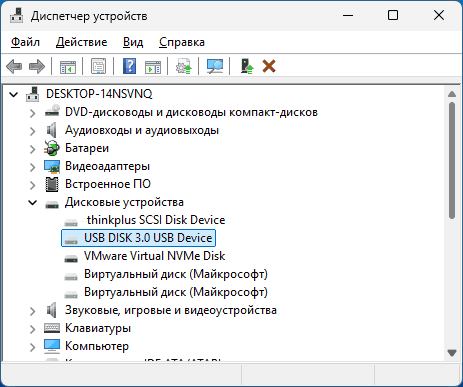Click the battery icon beside Батареи
The width and height of the screenshot is (463, 387).
click(52, 148)
